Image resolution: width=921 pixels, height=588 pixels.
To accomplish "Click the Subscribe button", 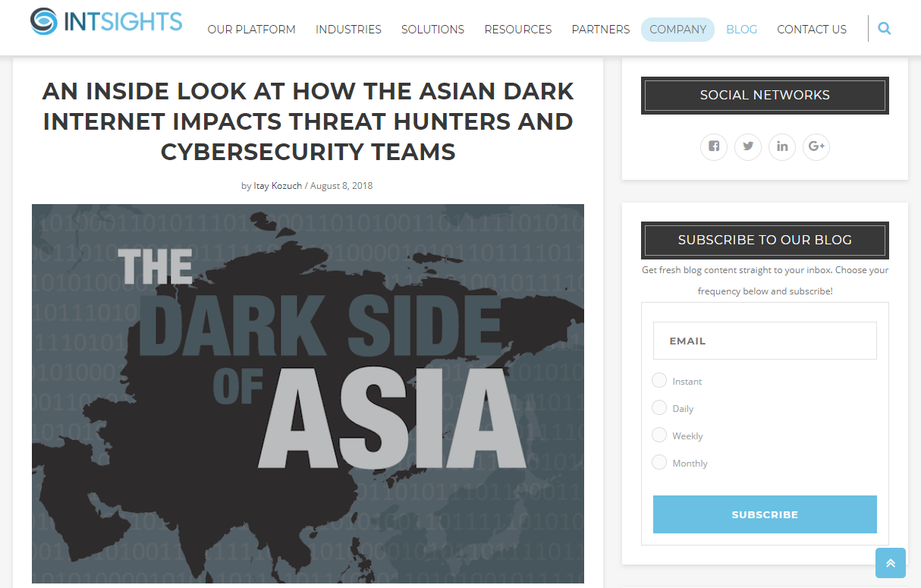I will pyautogui.click(x=765, y=514).
